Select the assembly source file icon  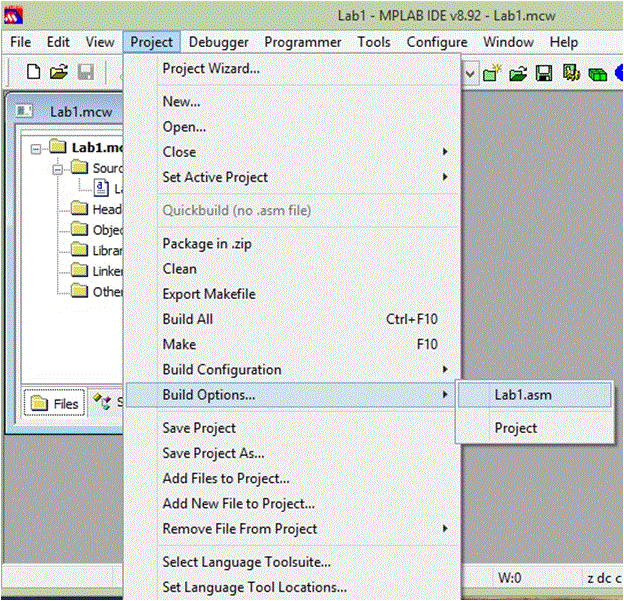pyautogui.click(x=101, y=187)
